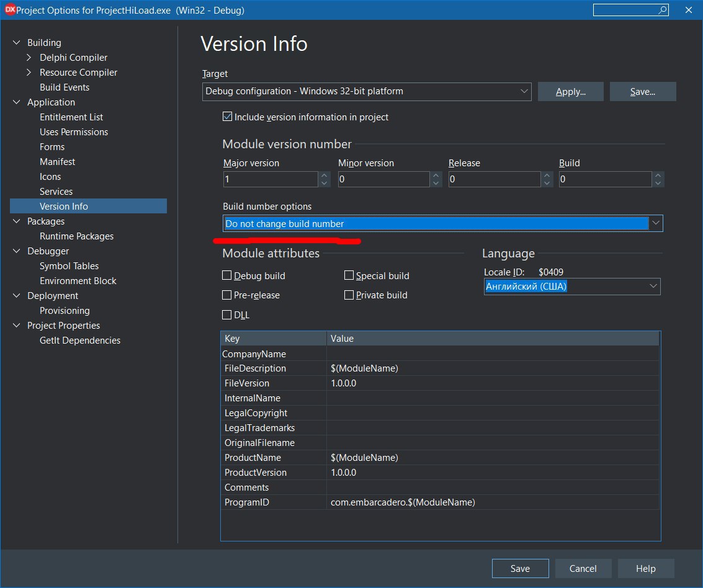Toggle Include version information in project
This screenshot has height=588, width=703.
click(x=227, y=117)
